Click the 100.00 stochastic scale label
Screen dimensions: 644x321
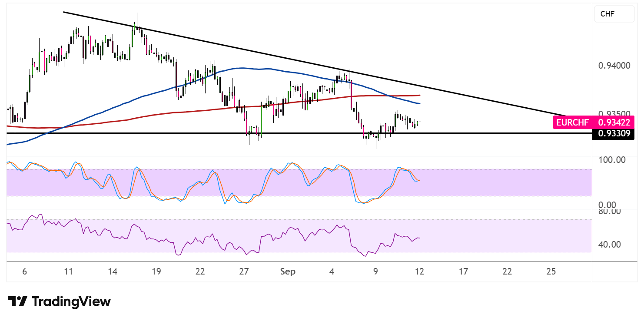click(613, 159)
